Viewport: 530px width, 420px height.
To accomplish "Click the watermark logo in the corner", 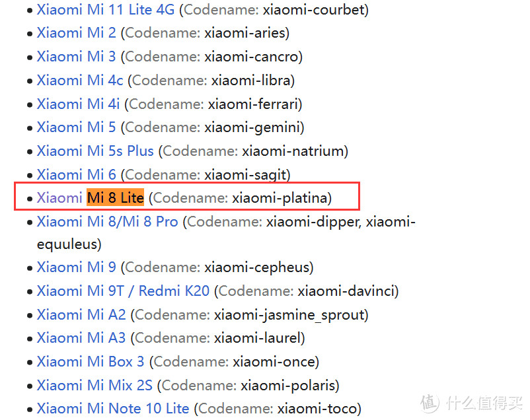I will click(471, 403).
